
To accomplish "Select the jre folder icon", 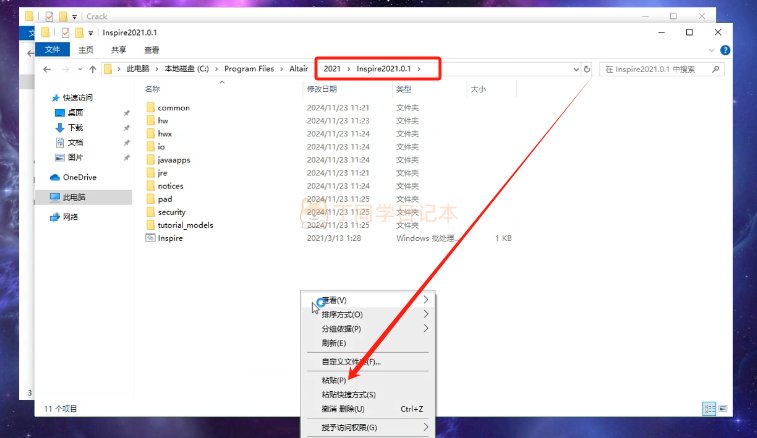I will (151, 172).
